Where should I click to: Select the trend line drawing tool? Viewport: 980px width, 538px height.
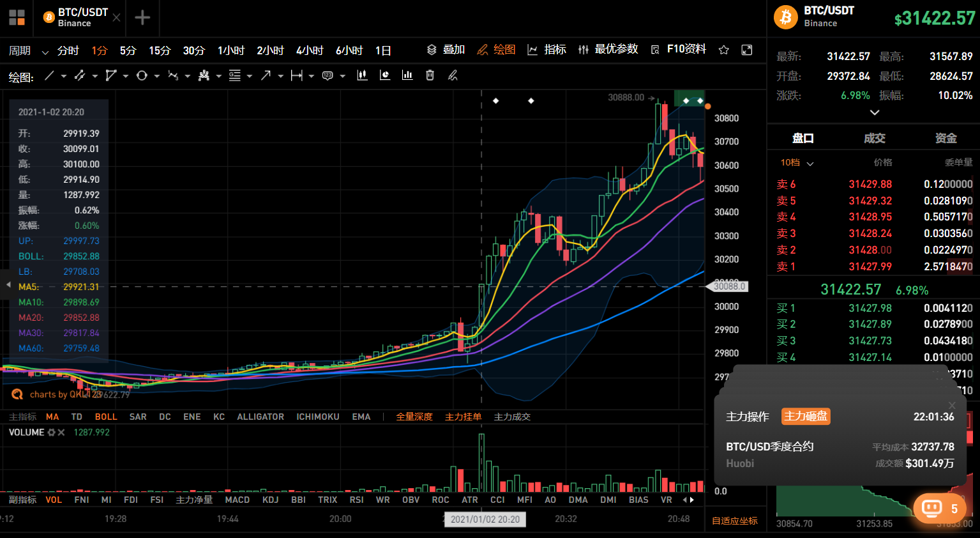(x=50, y=75)
